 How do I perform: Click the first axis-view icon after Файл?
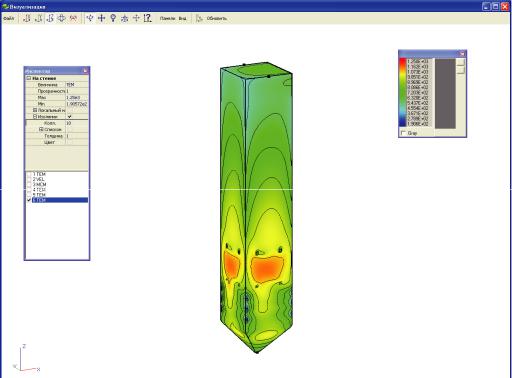27,18
